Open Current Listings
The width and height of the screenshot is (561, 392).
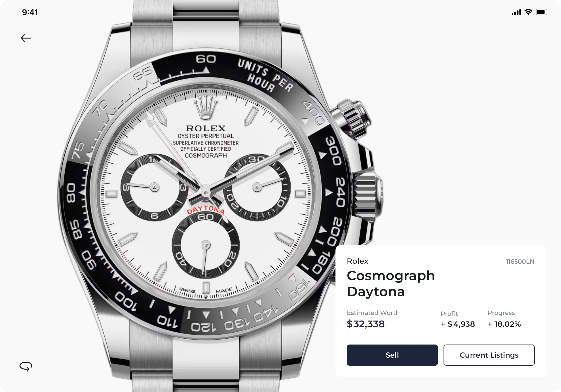489,355
